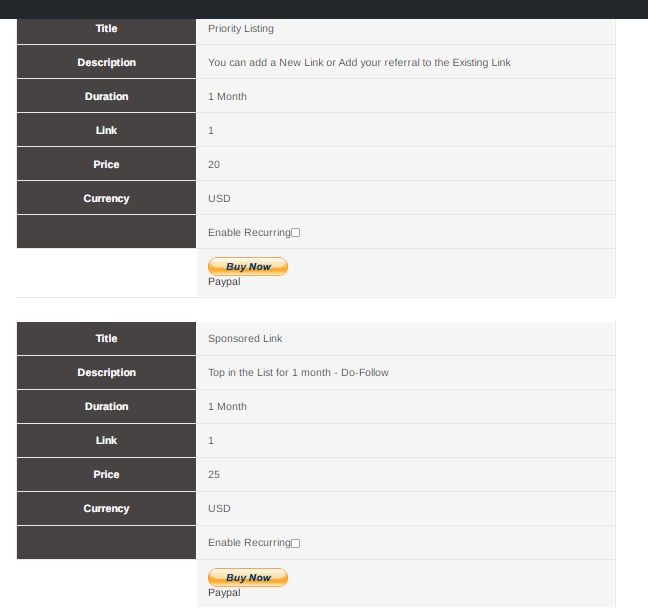648x608 pixels.
Task: Enable Recurring for the Priority Listing plan
Action: [x=295, y=233]
